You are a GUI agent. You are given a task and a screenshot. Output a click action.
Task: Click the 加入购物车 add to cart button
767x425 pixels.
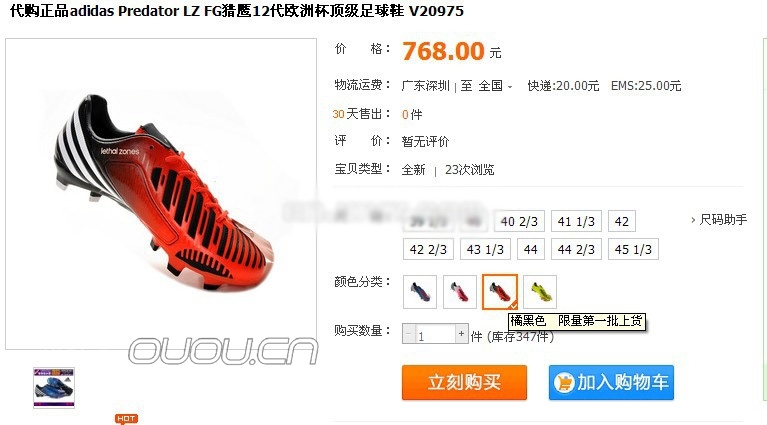(x=611, y=382)
